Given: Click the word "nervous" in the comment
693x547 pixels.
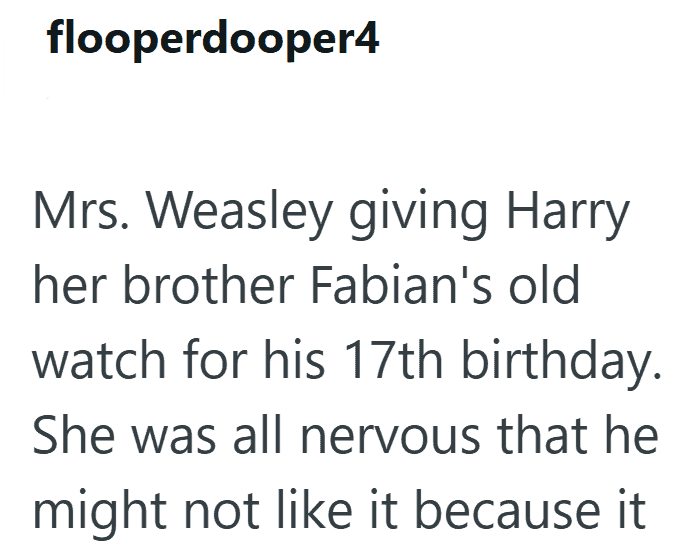Looking at the screenshot, I should point(390,439).
